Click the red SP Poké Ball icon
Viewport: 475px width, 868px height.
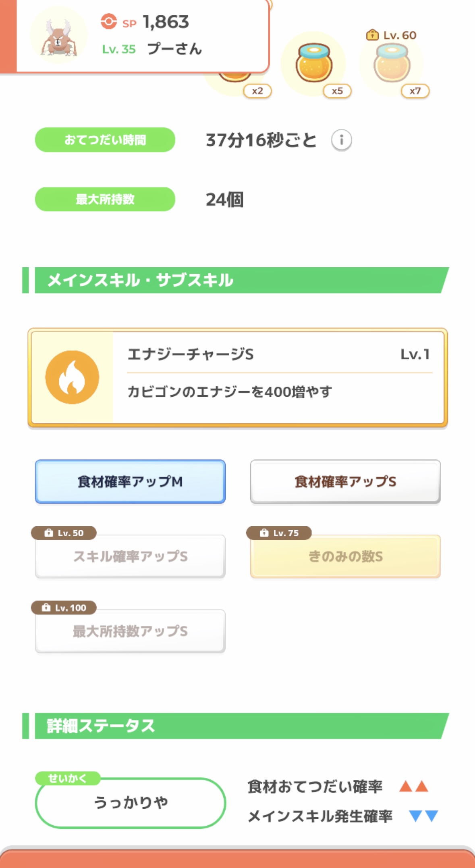click(x=108, y=22)
